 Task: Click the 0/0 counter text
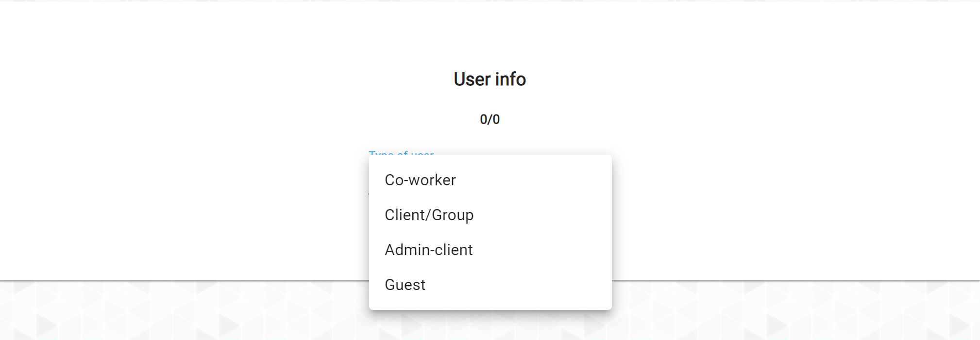pyautogui.click(x=490, y=119)
